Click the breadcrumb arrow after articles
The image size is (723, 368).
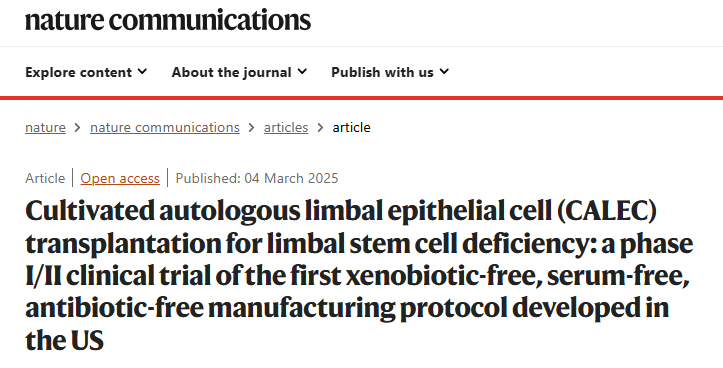coord(320,128)
